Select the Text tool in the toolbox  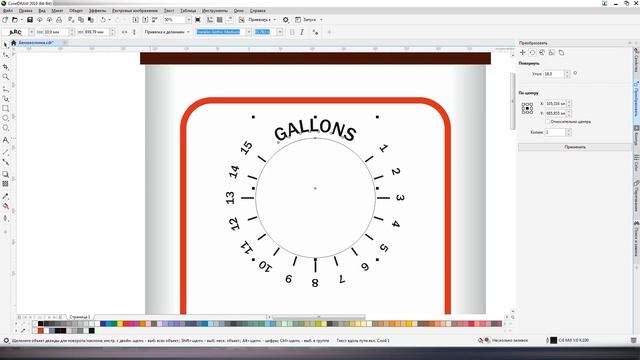tap(5, 140)
